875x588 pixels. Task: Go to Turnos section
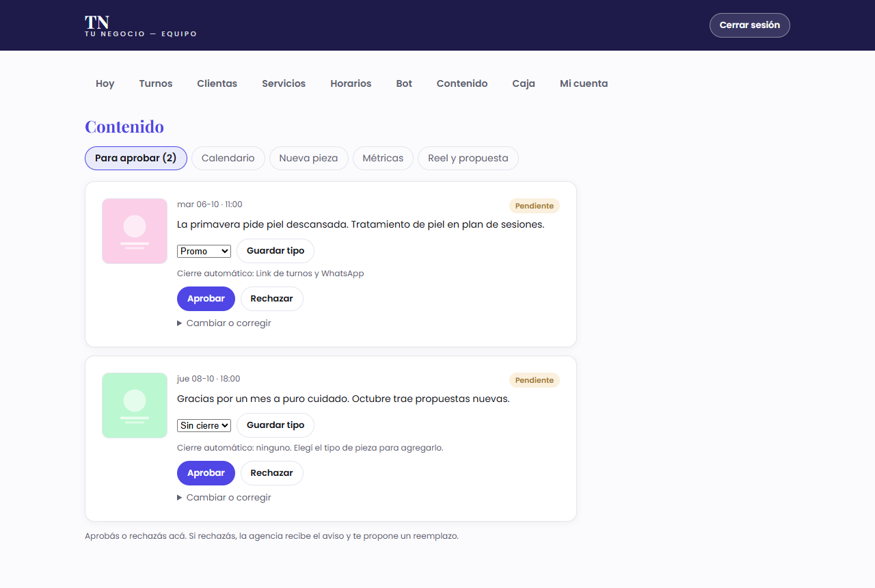[x=156, y=83]
